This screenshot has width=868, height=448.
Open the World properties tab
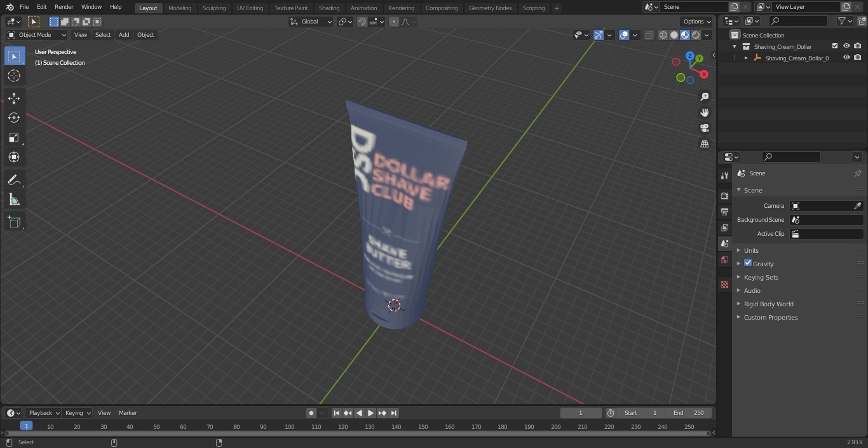[x=724, y=260]
